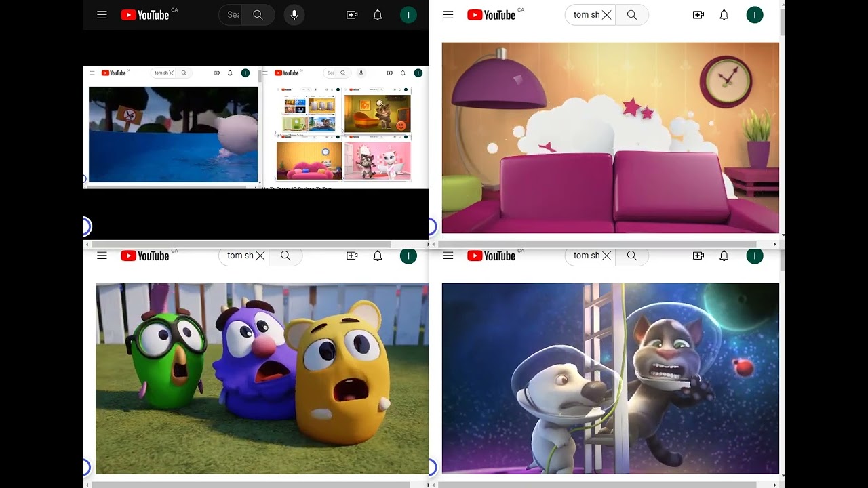Click YouTube logo in bottom-left pane
The height and width of the screenshot is (488, 868).
pyautogui.click(x=145, y=256)
